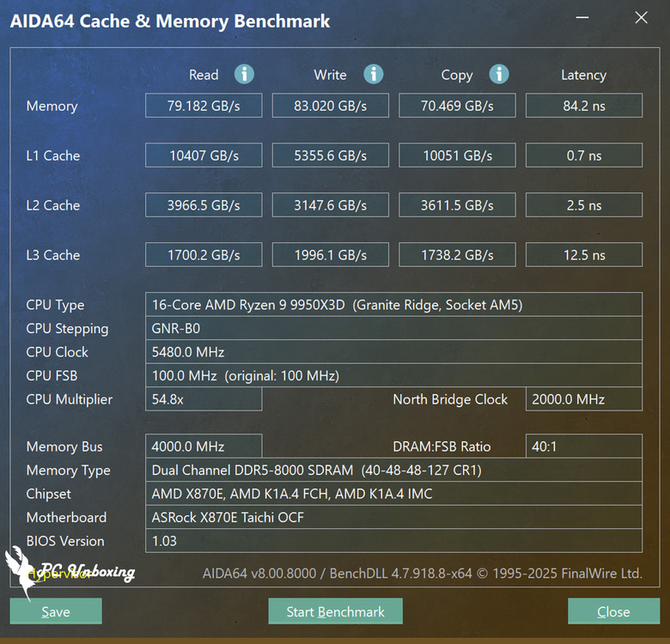
Task: Click the CPU Multiplier value 54.8x
Action: pyautogui.click(x=204, y=399)
